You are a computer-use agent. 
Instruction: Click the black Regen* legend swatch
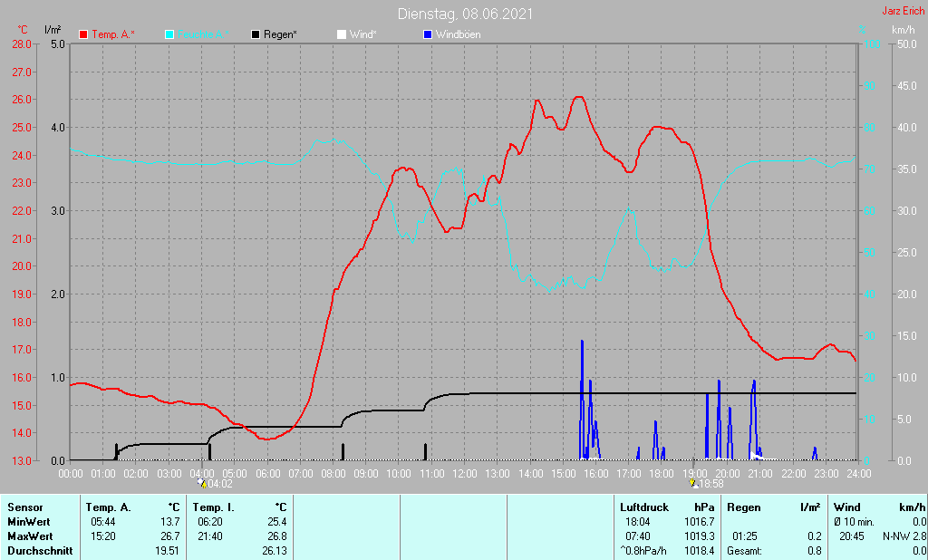point(256,35)
